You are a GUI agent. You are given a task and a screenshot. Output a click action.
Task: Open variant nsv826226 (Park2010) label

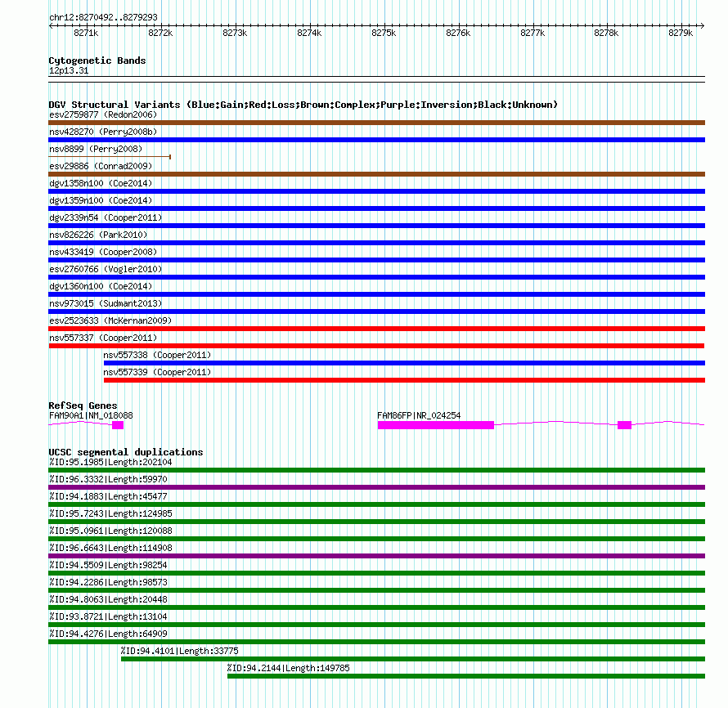tap(98, 235)
